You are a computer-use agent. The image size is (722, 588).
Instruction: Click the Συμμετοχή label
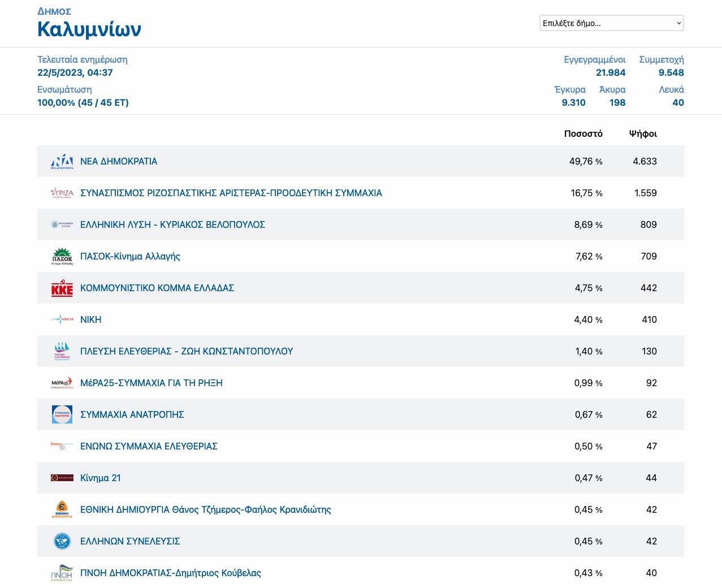tap(662, 59)
